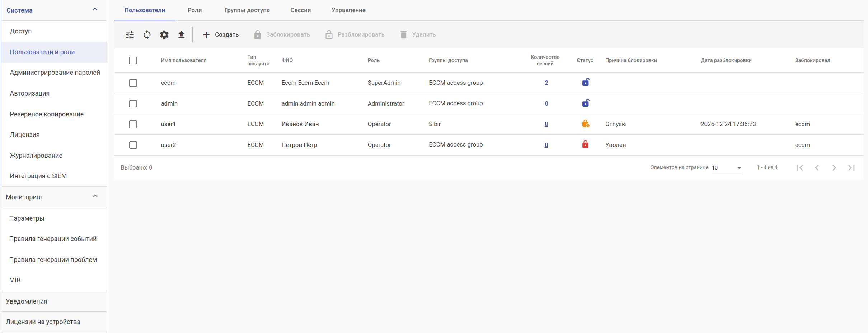Go to the next page arrow

tap(834, 168)
